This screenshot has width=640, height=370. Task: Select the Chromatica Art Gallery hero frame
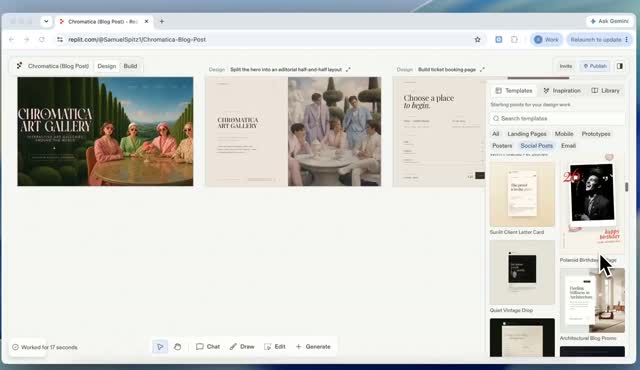(105, 131)
